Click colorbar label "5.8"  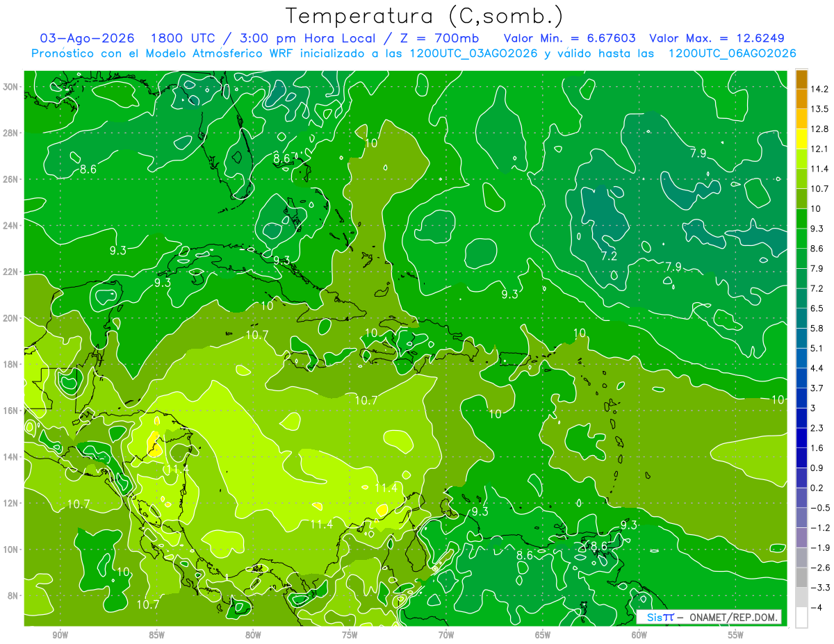point(817,328)
